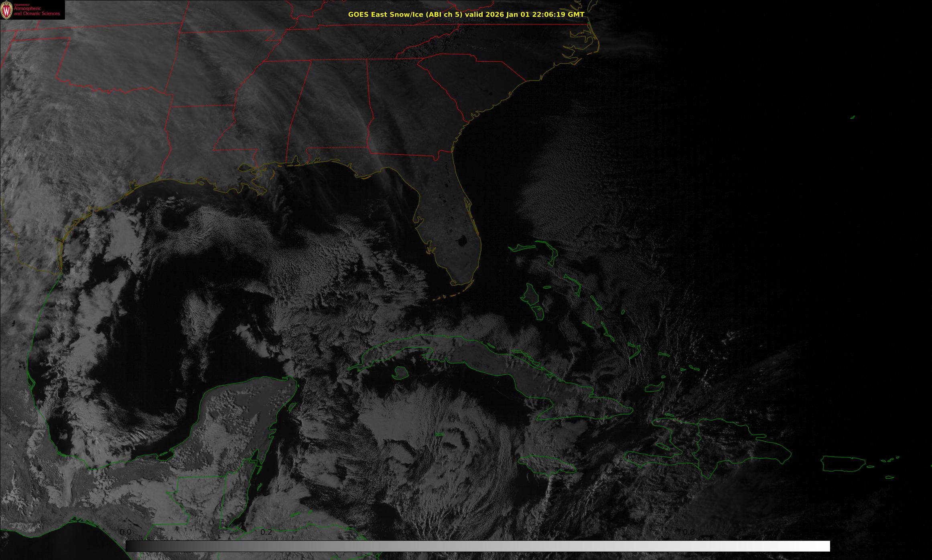The height and width of the screenshot is (560, 932).
Task: Click the 0.2 colorbar label
Action: (x=266, y=532)
